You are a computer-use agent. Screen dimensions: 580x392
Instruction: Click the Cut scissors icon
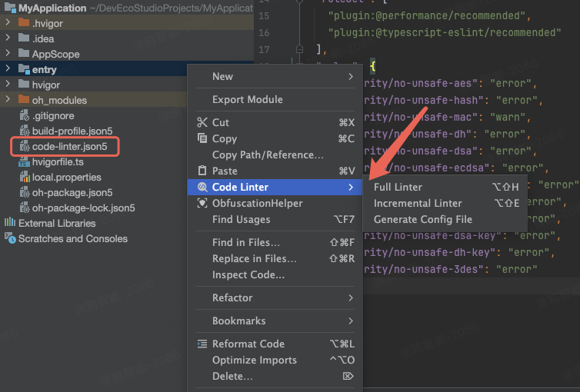(x=202, y=122)
